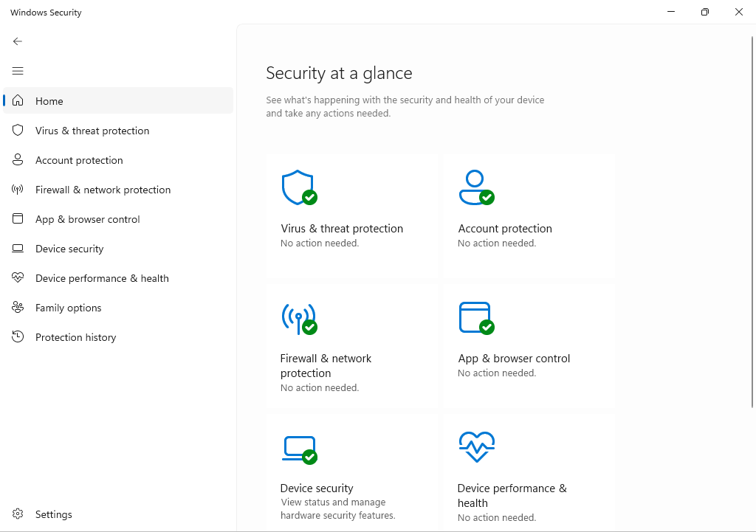Click the Device performance heart tile icon
756x532 pixels.
click(476, 447)
